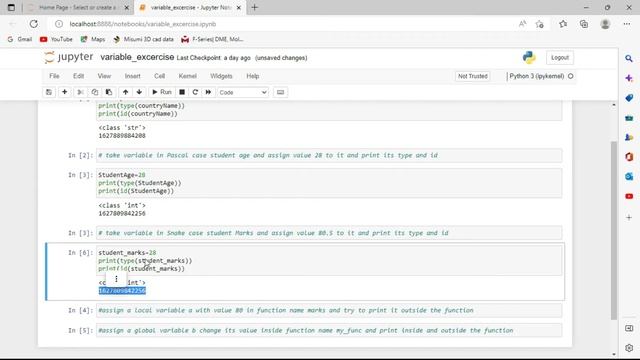Open a new browser tab
Viewport: 640px width, 360px height.
(x=254, y=7)
